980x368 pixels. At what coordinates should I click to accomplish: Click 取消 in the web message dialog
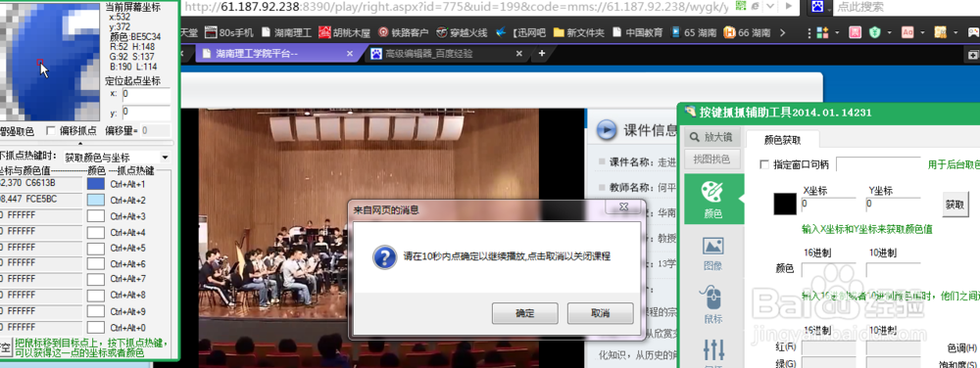tap(600, 314)
